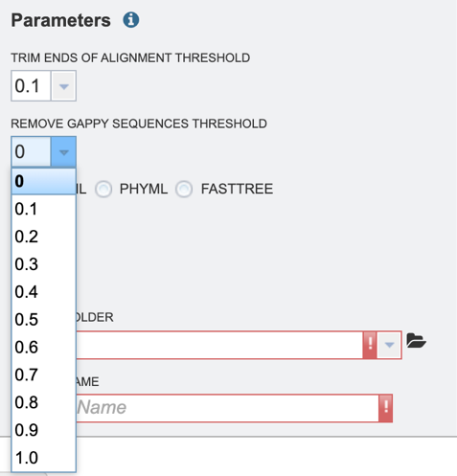Viewport: 457px width, 476px height.
Task: Choose 0.1 from the threshold list
Action: click(44, 209)
